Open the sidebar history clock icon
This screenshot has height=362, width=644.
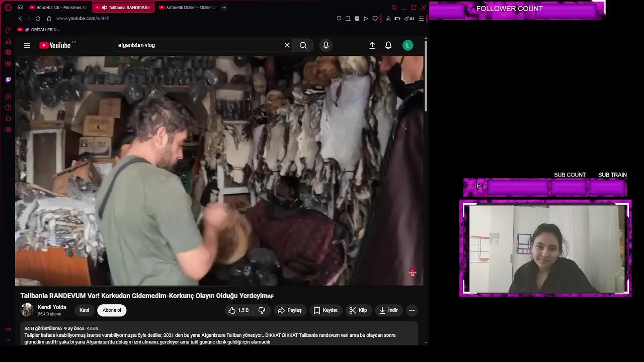point(8,108)
